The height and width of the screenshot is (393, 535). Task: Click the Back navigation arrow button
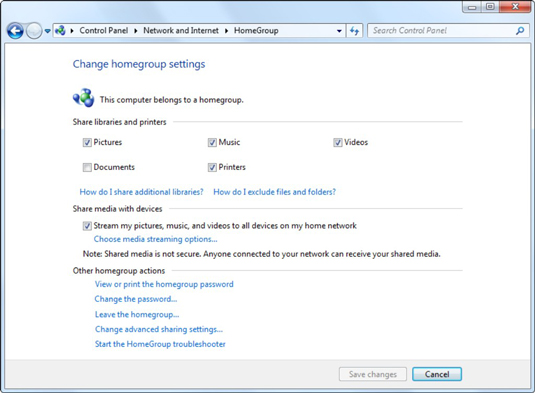tap(15, 31)
